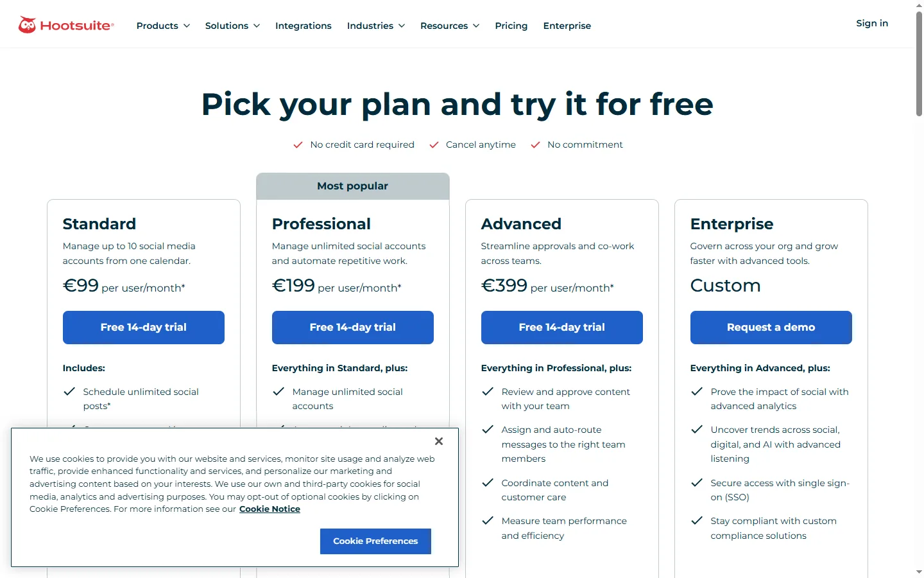Click Request a demo for Enterprise
The image size is (924, 578).
771,328
